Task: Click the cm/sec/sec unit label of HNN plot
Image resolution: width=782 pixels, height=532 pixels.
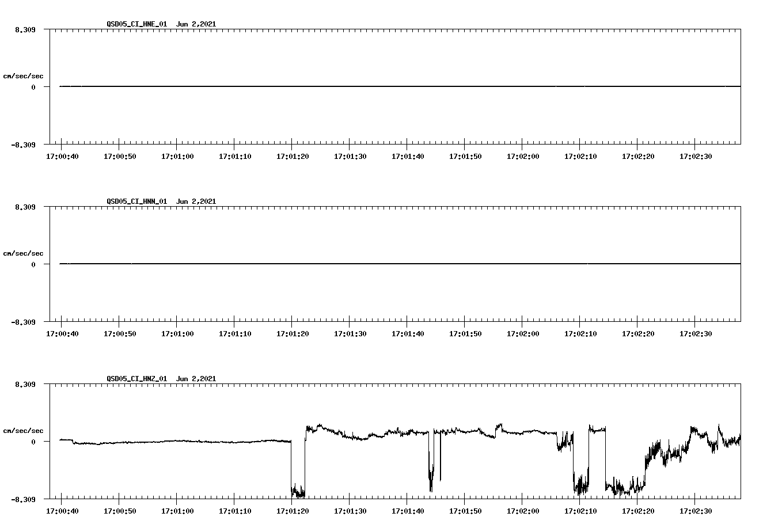Action: [x=23, y=253]
